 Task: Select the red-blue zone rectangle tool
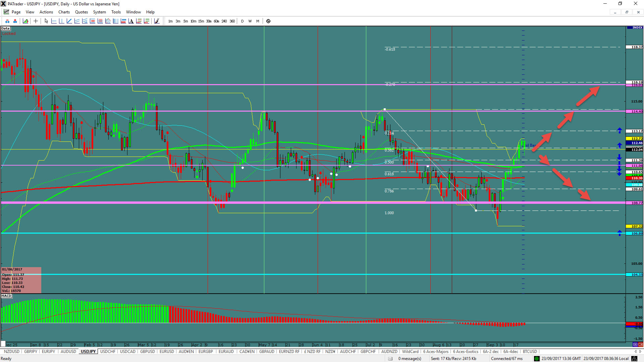click(x=123, y=21)
